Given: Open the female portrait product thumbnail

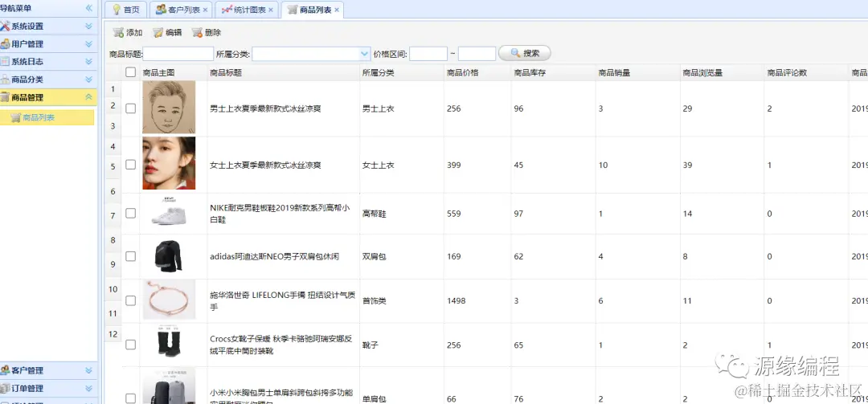Looking at the screenshot, I should [169, 163].
